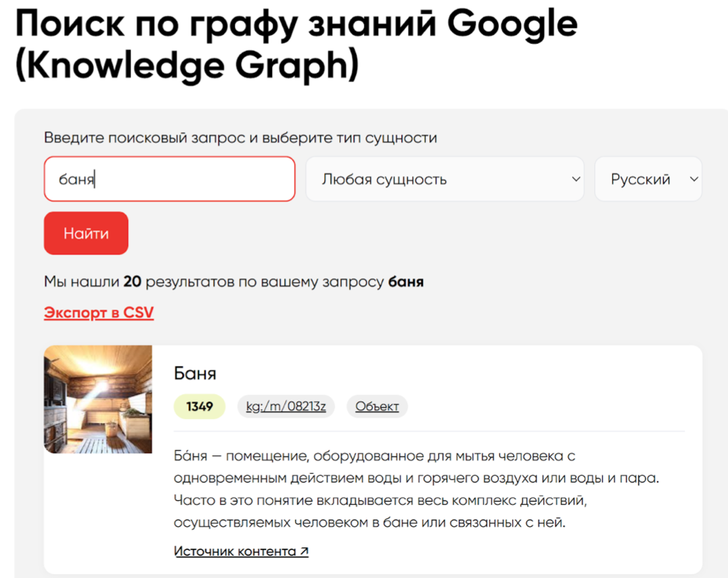Viewport: 728px width, 578px height.
Task: Click the bold баня query in results summary
Action: 406,282
